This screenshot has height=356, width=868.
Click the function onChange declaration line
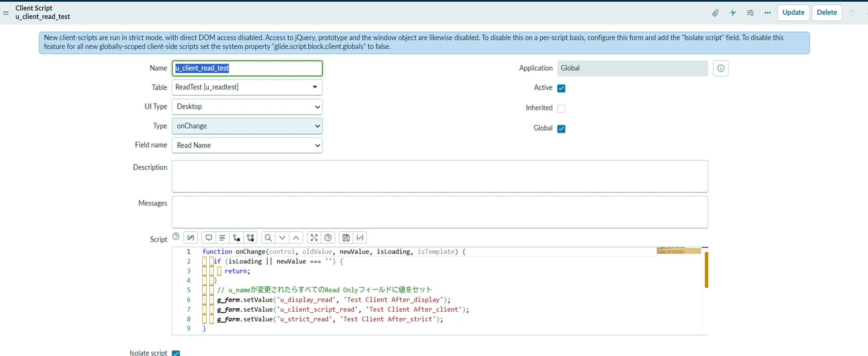coord(334,252)
